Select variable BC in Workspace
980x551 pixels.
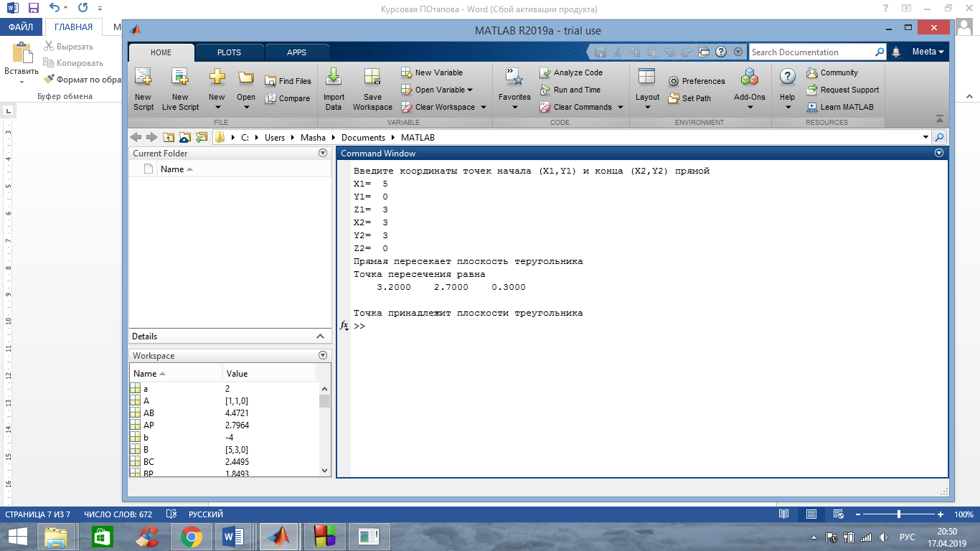(x=224, y=462)
